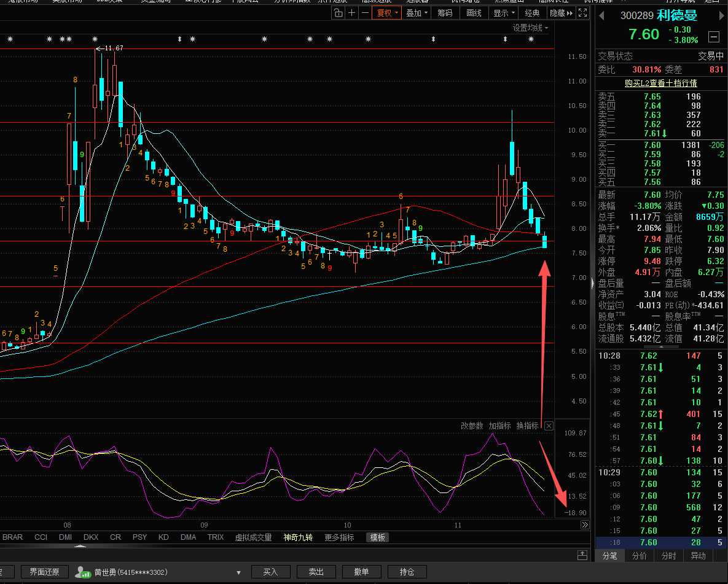
Task: Click the 筹码 chip distribution button
Action: click(445, 13)
